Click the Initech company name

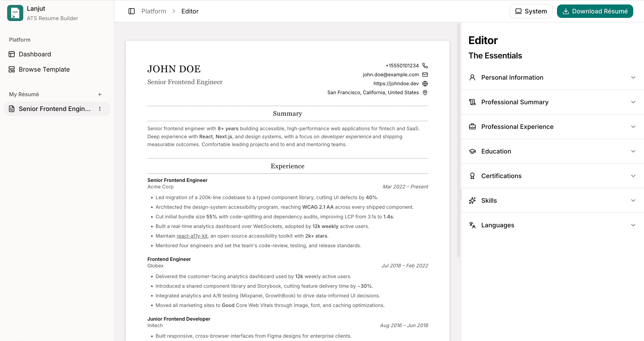coord(155,325)
